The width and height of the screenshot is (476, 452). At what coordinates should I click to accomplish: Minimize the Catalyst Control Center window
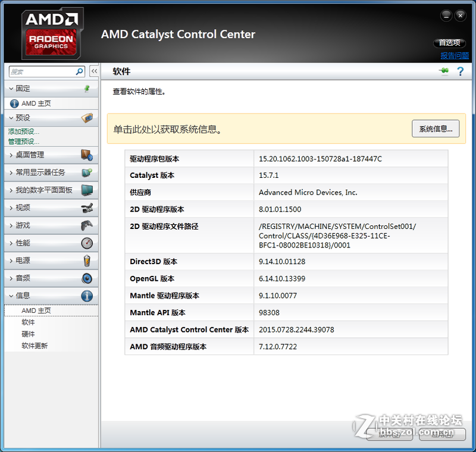coord(446,16)
